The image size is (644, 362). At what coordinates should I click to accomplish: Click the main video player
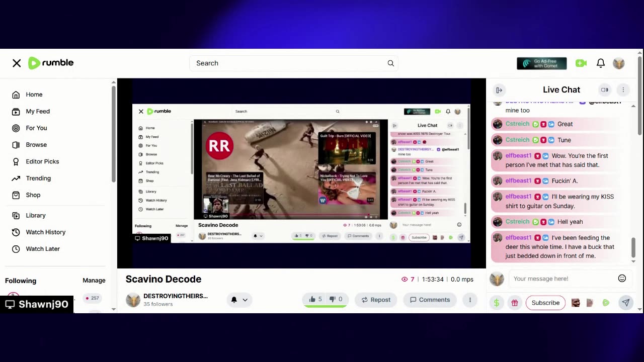pyautogui.click(x=301, y=173)
